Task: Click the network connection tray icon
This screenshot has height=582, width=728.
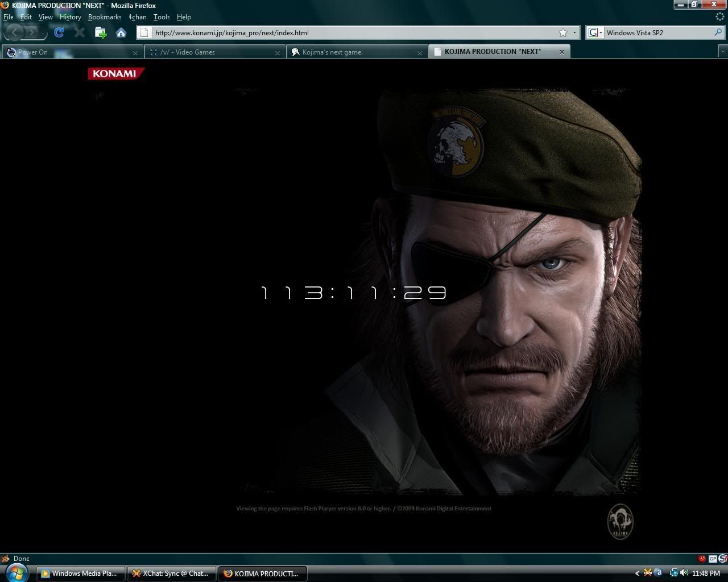Action: click(673, 573)
